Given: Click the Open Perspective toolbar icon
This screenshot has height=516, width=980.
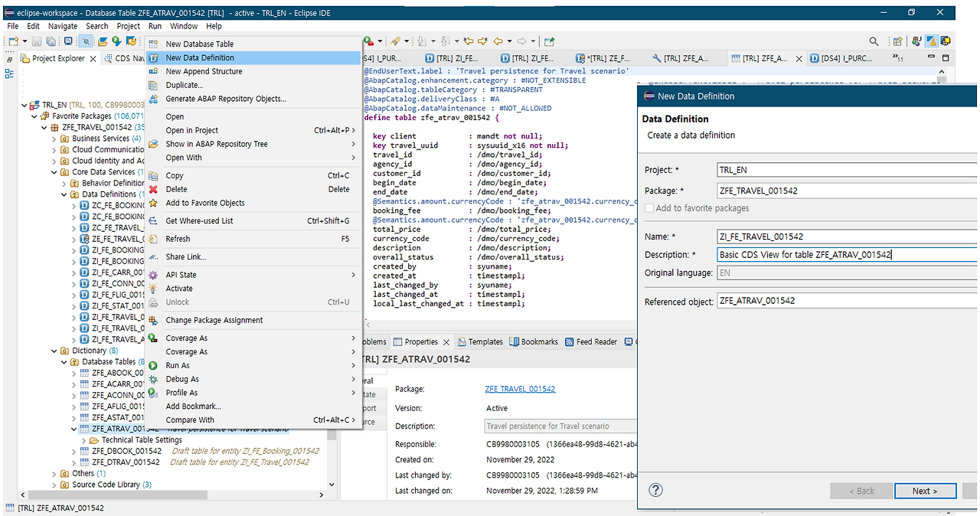Looking at the screenshot, I should tap(897, 41).
